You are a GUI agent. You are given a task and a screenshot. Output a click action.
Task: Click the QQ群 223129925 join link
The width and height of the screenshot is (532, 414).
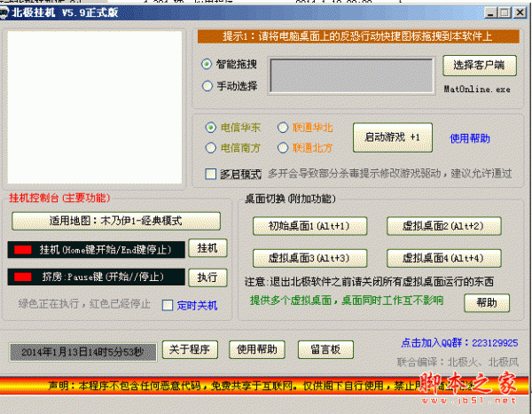coord(459,343)
